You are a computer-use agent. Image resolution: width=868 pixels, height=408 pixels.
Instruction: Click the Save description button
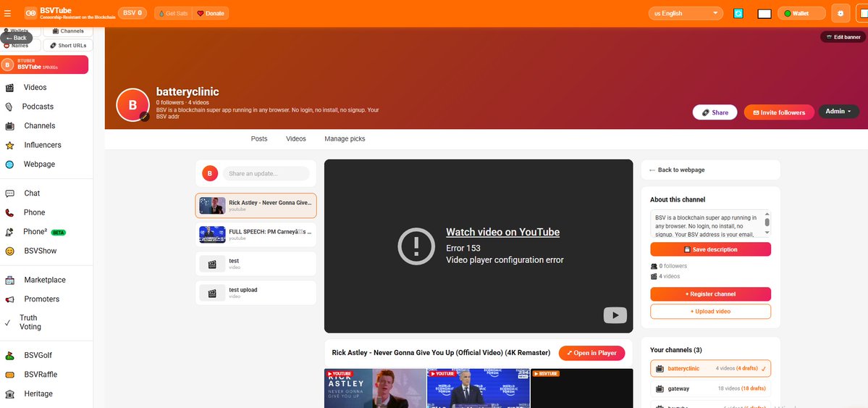point(710,249)
